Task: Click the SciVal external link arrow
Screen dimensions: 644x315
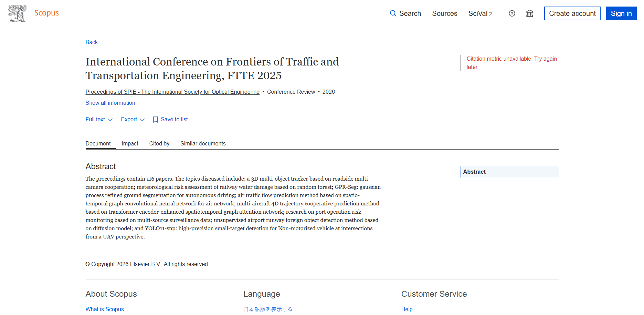Action: tap(491, 14)
